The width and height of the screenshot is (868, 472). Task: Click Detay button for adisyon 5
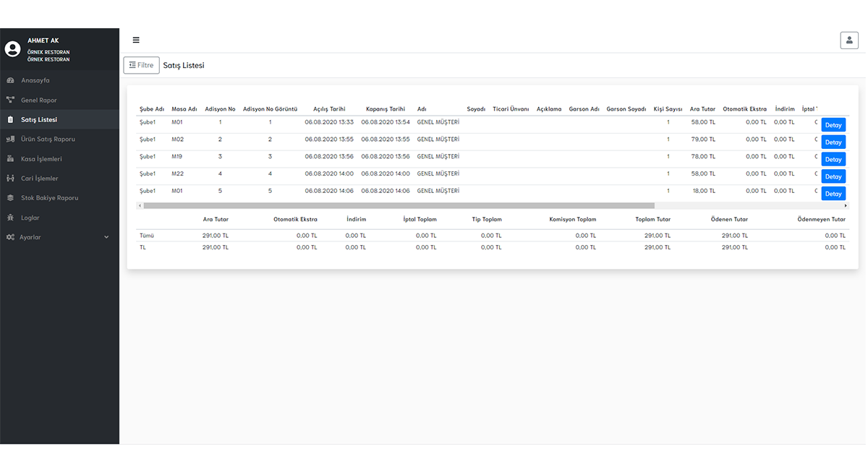coord(833,194)
